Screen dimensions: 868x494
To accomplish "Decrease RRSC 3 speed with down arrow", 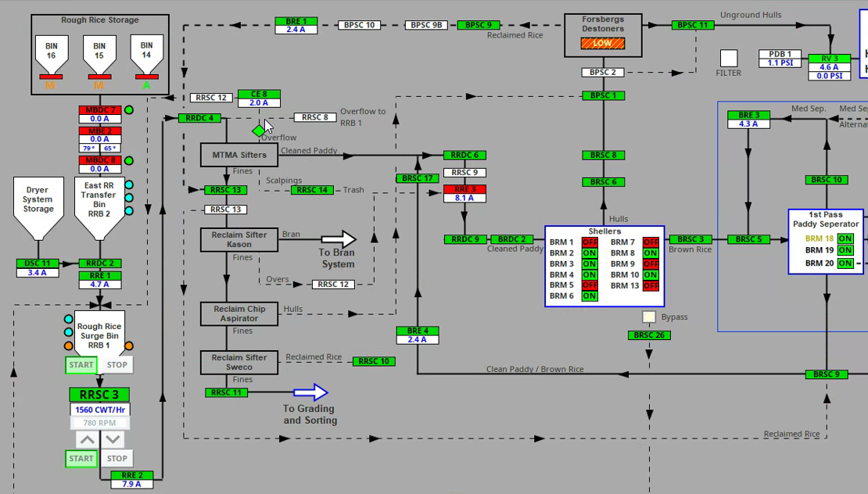I will click(x=113, y=440).
